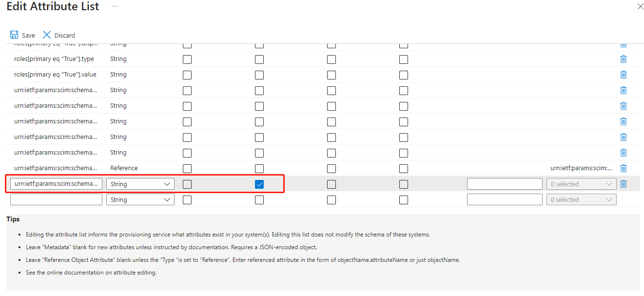Tick first checkbox in roles[primary eq "True"].type row

[x=187, y=59]
